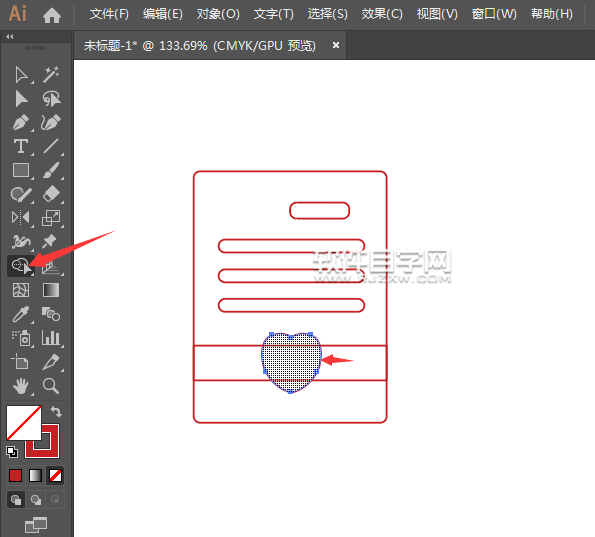Image resolution: width=595 pixels, height=537 pixels.
Task: Close the 未标题-1* document tab
Action: point(336,45)
